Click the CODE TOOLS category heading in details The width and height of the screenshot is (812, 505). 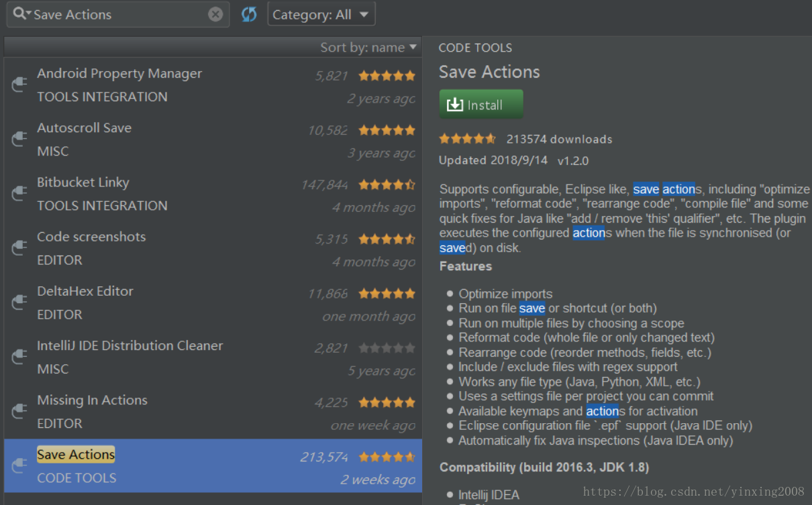point(475,48)
